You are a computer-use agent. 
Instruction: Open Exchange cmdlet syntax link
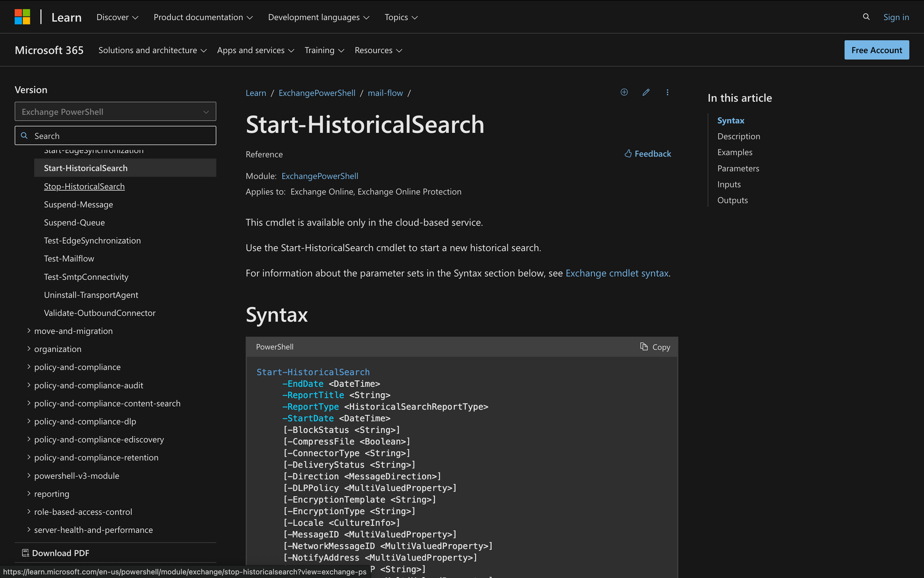pos(617,273)
